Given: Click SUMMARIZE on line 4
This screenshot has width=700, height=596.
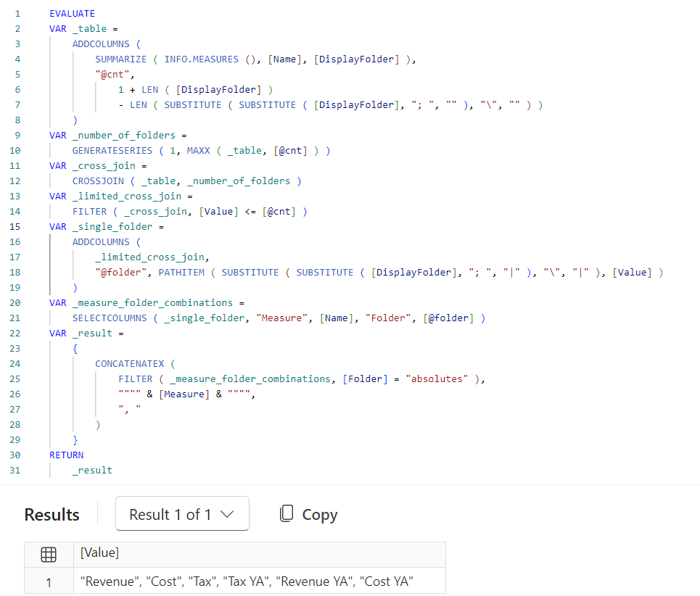Looking at the screenshot, I should tap(120, 59).
